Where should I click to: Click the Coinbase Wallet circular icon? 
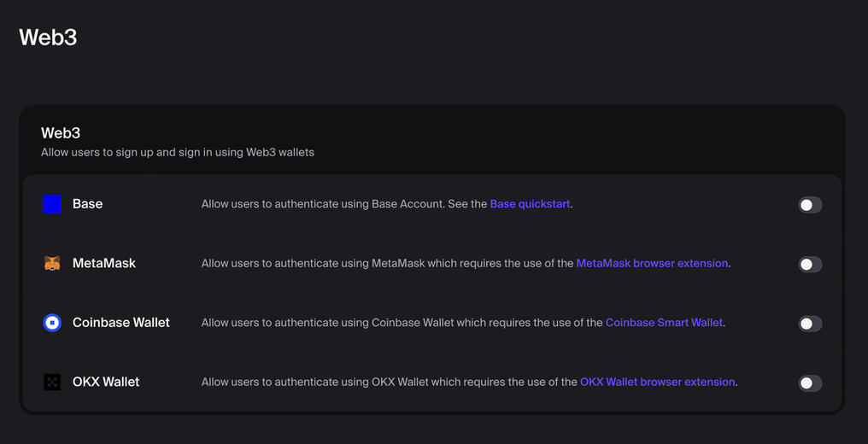pos(52,323)
